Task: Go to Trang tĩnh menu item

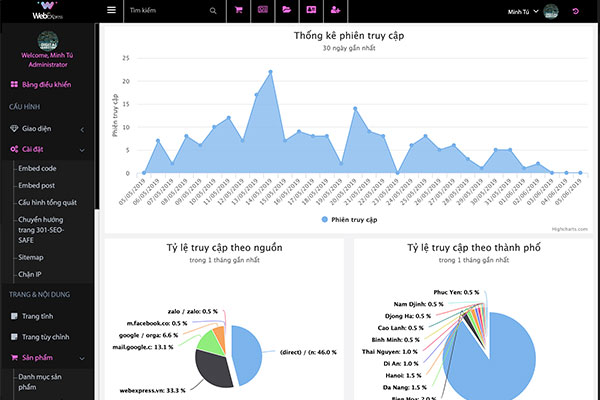Action: click(39, 316)
